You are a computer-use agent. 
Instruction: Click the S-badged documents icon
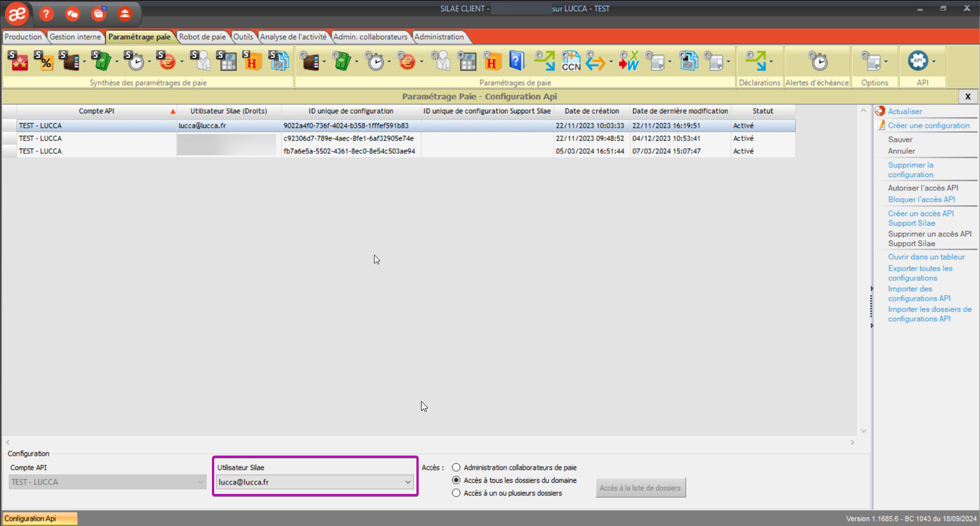279,61
